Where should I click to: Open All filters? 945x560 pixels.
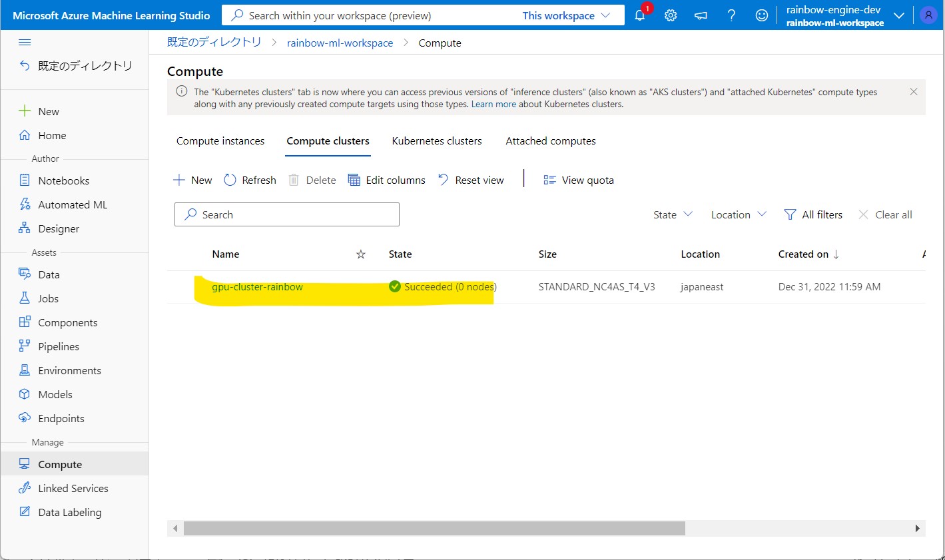click(x=813, y=214)
